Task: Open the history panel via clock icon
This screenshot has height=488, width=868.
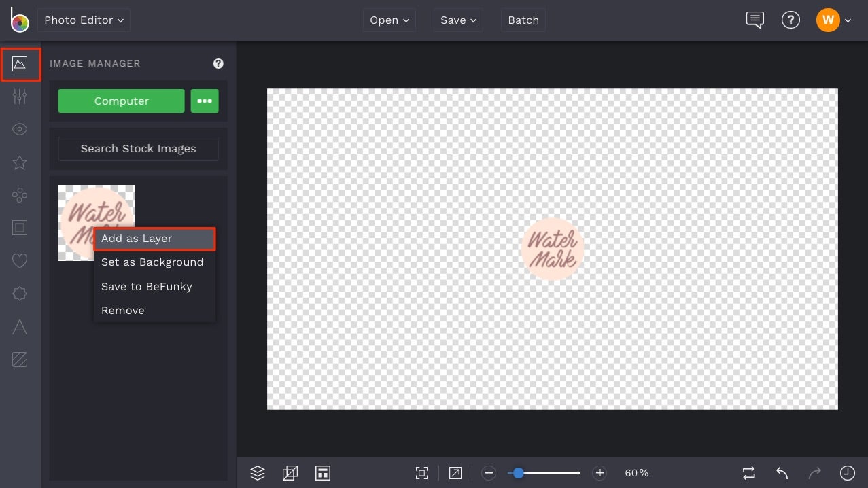Action: [846, 472]
